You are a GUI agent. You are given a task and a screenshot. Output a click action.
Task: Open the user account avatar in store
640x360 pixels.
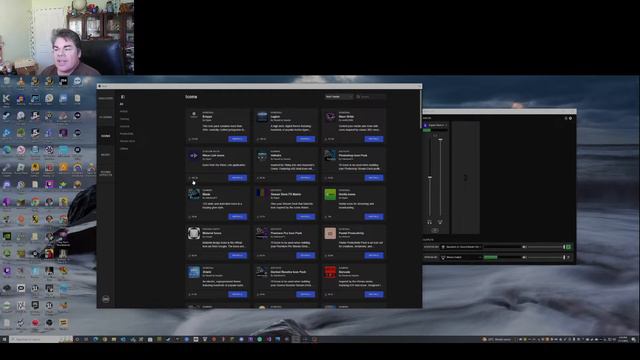point(106,299)
